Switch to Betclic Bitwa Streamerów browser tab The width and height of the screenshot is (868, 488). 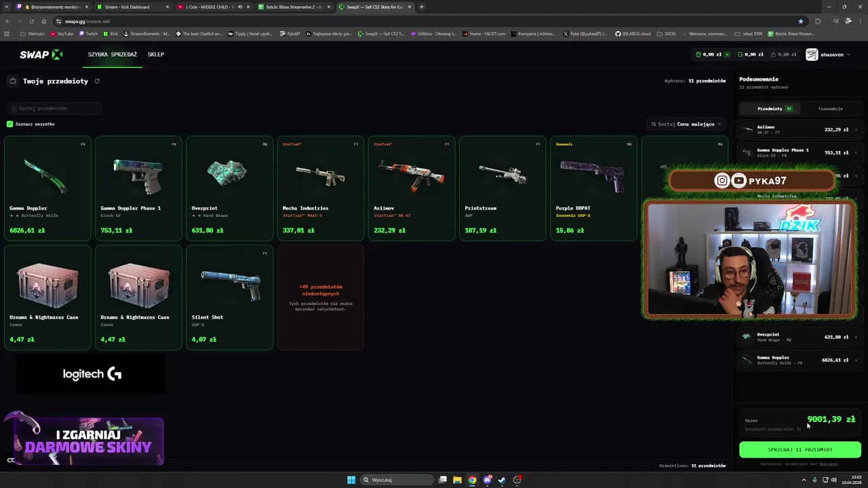click(293, 7)
